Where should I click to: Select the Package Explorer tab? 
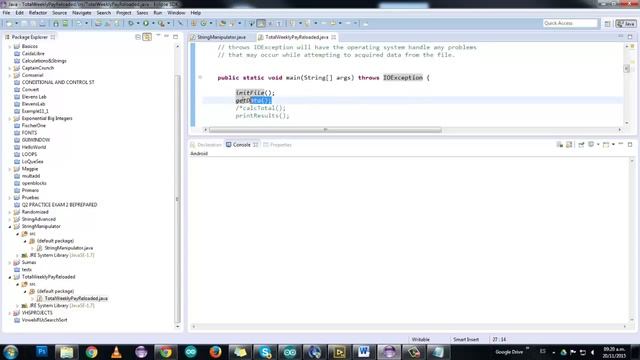(x=29, y=37)
